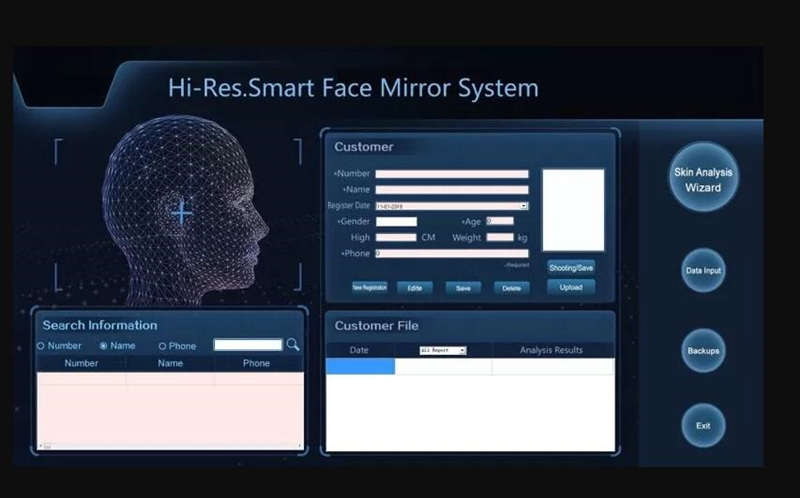Click the Upload photo button
This screenshot has height=498, width=800.
(571, 287)
